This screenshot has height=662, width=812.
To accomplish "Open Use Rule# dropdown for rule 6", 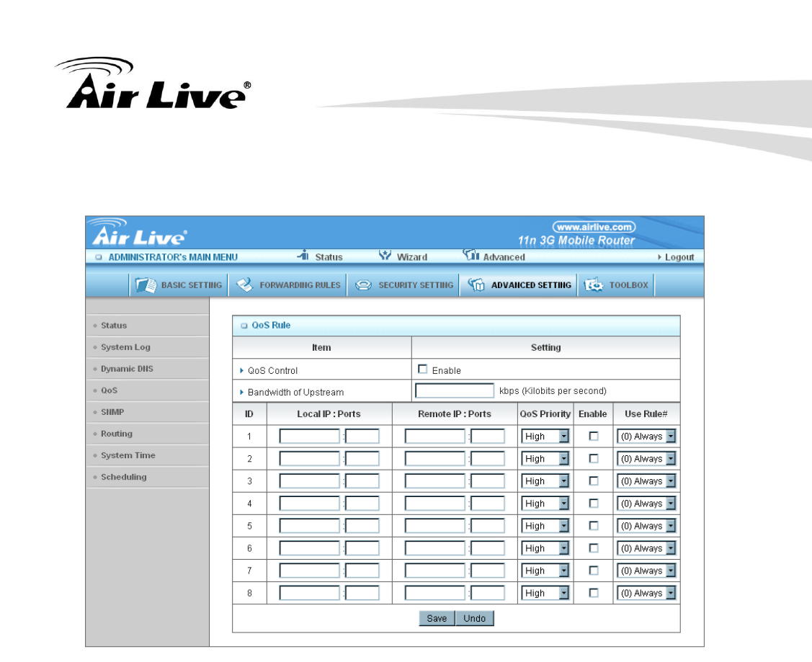I will [x=646, y=548].
